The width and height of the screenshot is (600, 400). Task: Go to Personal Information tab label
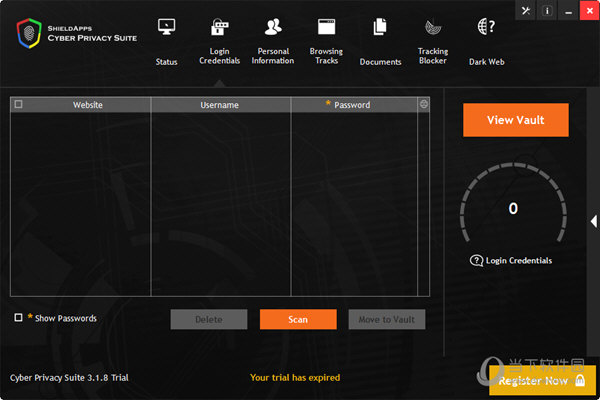point(273,56)
